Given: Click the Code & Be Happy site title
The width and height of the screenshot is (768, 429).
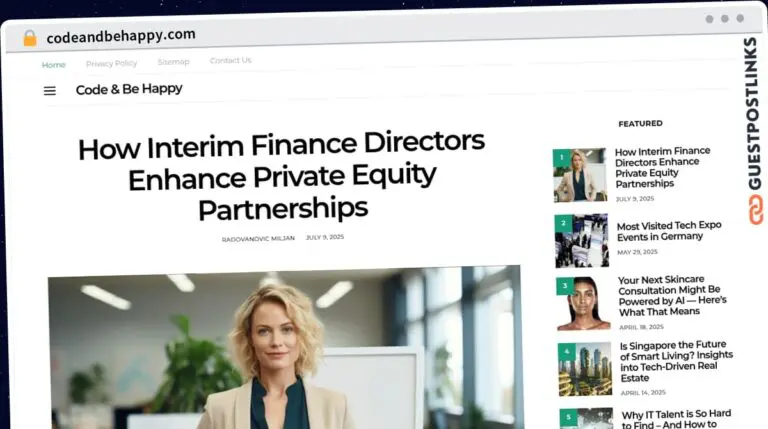Looking at the screenshot, I should (x=129, y=89).
